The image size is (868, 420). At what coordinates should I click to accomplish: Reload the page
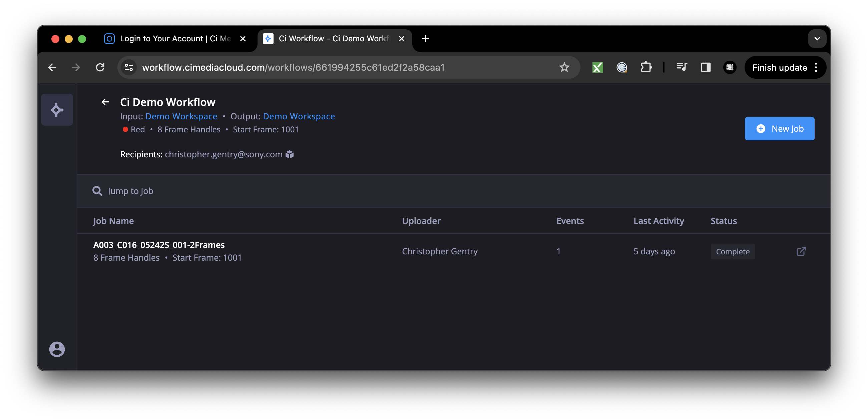pos(100,67)
